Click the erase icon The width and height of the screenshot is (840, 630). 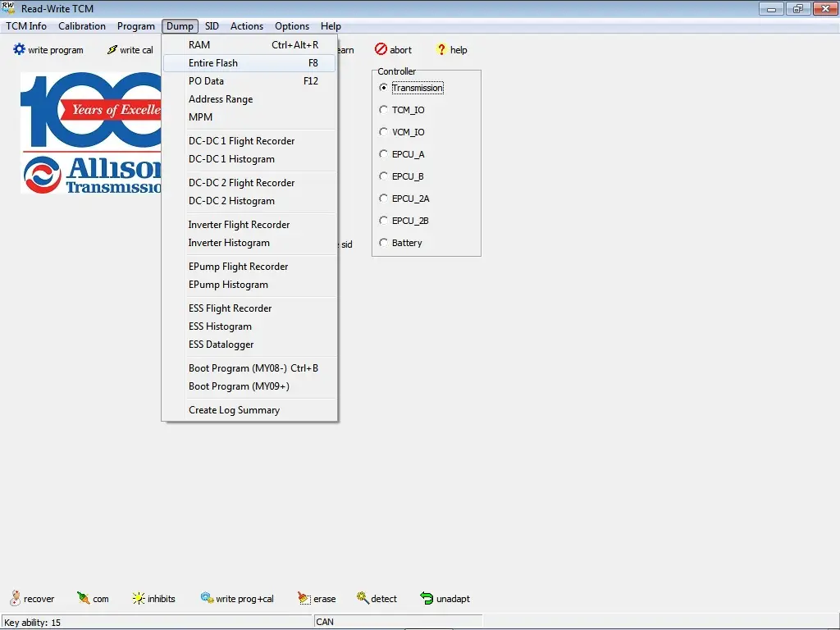click(304, 599)
